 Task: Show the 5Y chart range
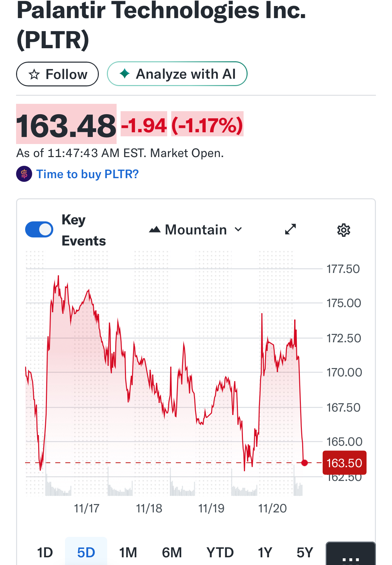pos(305,553)
